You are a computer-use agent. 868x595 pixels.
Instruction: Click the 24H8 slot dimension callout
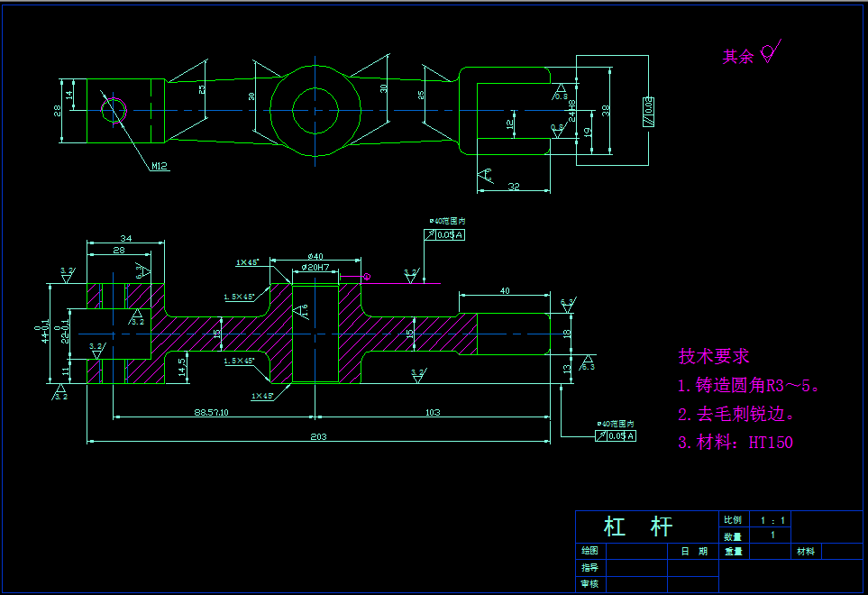[573, 112]
